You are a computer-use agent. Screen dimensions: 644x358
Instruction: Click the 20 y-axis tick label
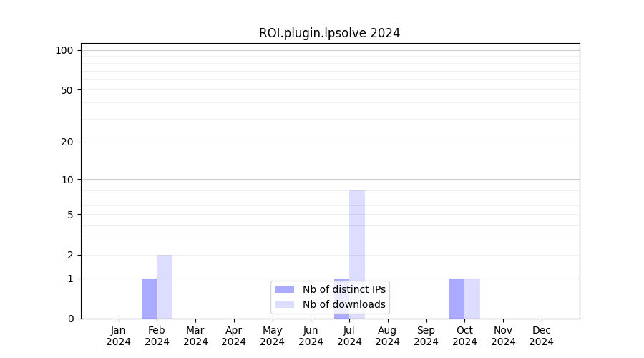pos(67,142)
